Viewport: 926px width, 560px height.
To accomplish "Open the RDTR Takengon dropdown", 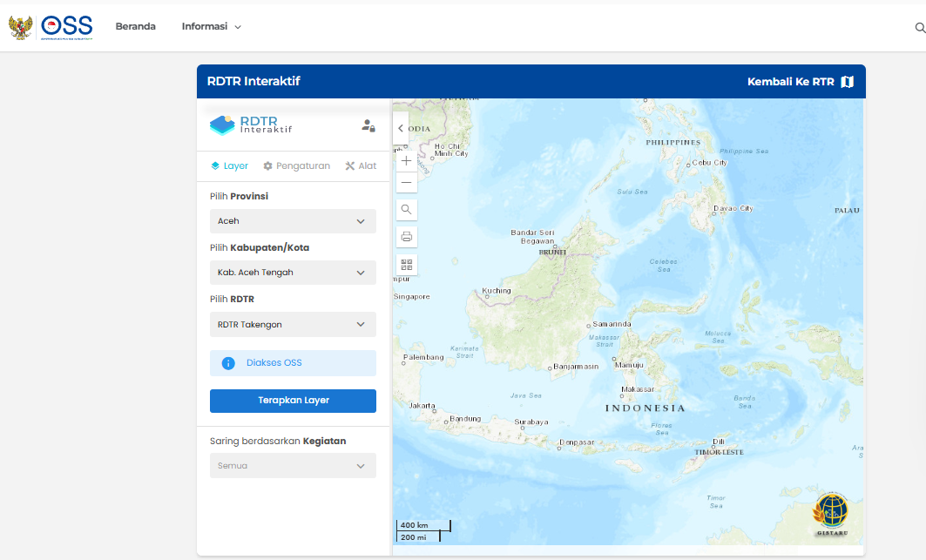I will pyautogui.click(x=293, y=325).
